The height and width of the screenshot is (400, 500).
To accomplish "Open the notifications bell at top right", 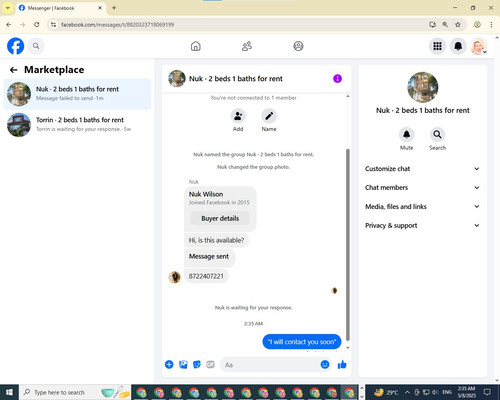I will (x=458, y=46).
